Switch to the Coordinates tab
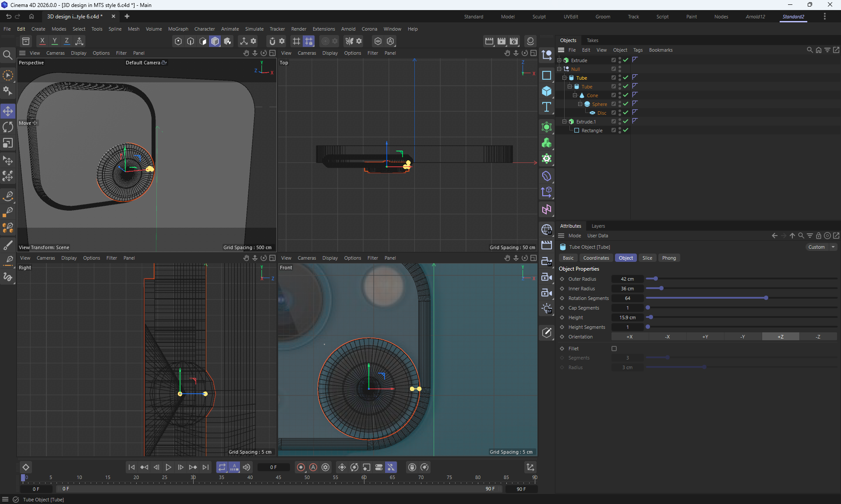 click(x=596, y=258)
